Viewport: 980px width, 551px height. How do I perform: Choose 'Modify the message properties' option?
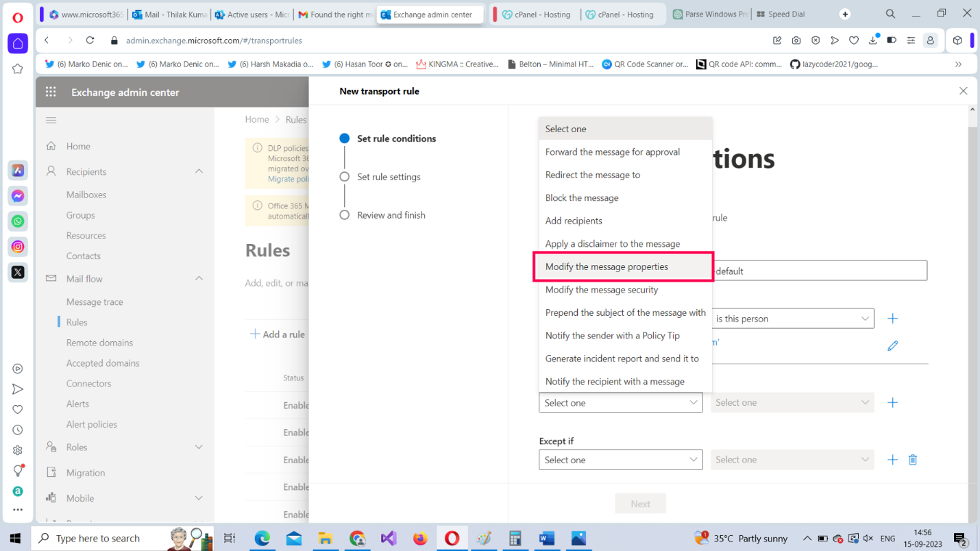tap(607, 267)
